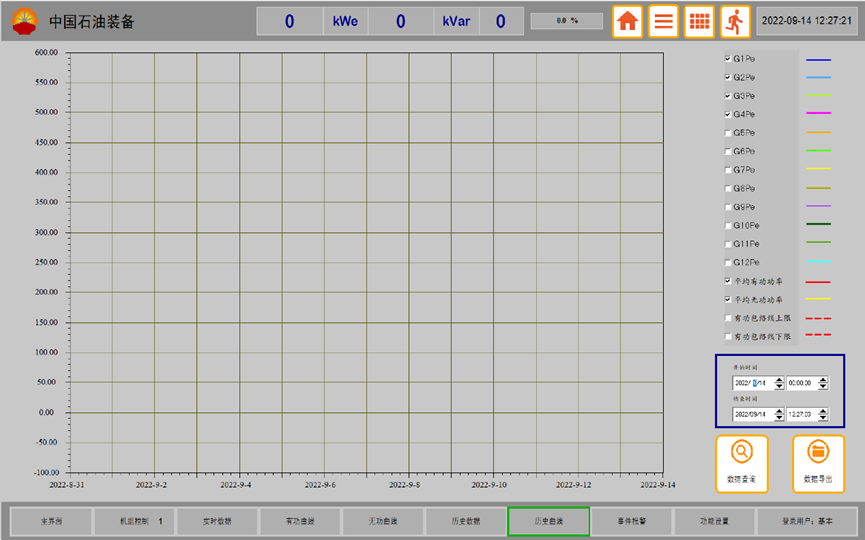Click the 平均有功功率 red legend line
This screenshot has height=540, width=865.
tap(818, 282)
